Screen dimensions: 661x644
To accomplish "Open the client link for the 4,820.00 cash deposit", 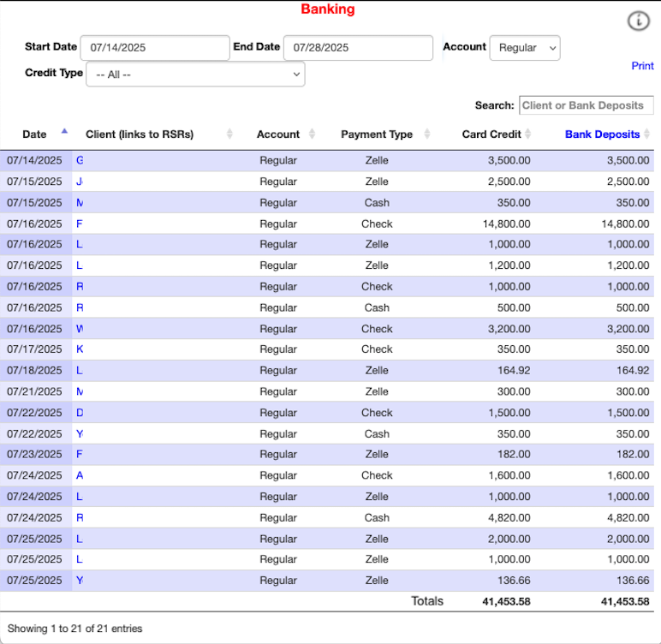I will (x=80, y=517).
